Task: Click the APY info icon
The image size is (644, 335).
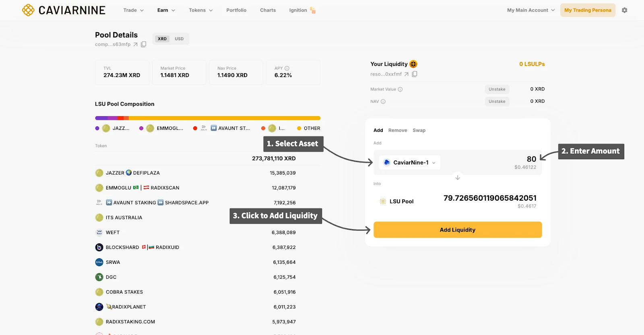Action: [287, 68]
